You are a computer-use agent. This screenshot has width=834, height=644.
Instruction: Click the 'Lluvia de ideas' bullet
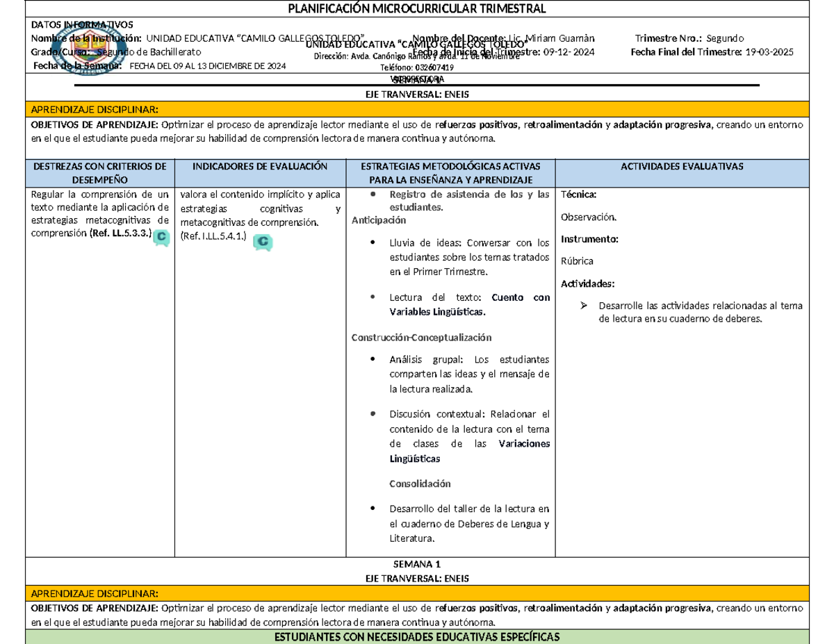click(470, 257)
